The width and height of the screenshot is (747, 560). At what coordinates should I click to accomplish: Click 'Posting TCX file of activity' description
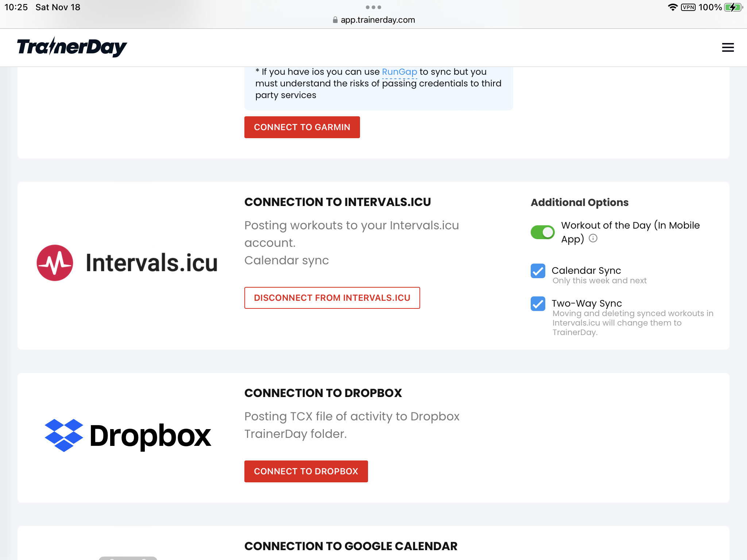pos(352,425)
